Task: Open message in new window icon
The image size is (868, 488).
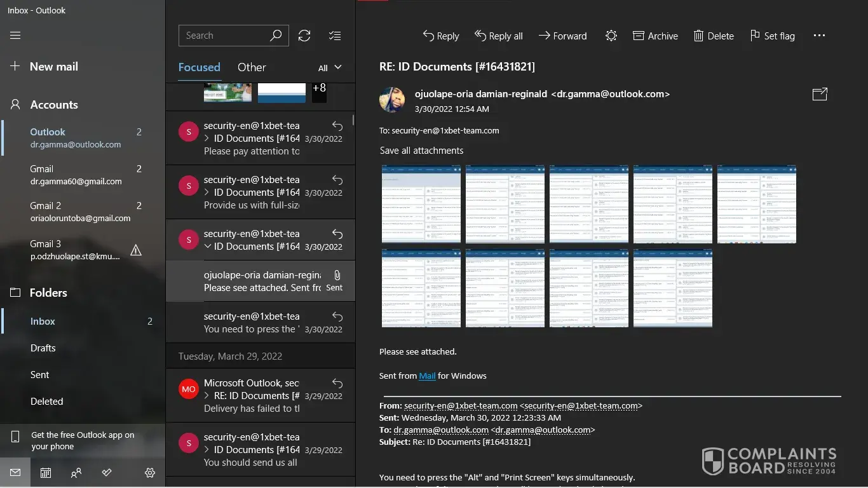Action: click(x=820, y=94)
